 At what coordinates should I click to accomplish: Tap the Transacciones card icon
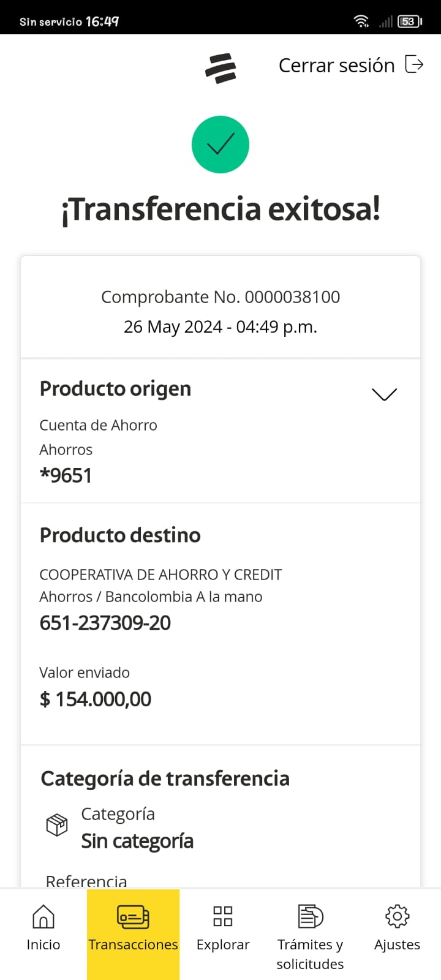(133, 916)
